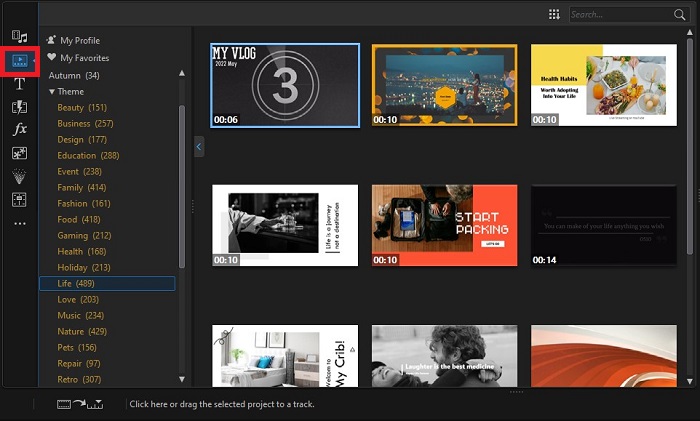Select Beauty (151) theme
The width and height of the screenshot is (700, 421).
pos(82,108)
